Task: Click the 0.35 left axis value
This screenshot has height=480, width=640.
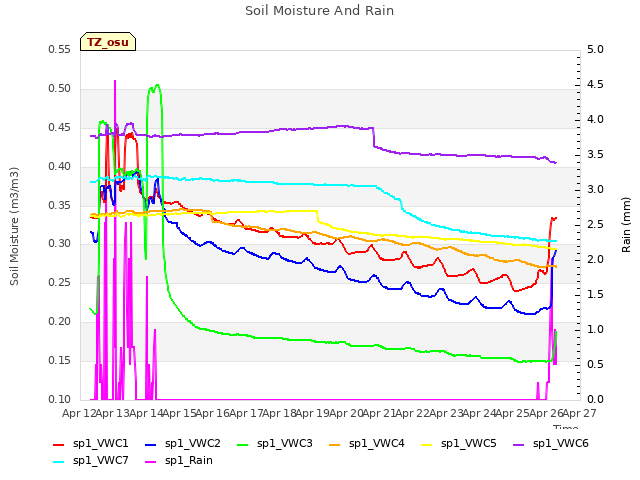Action: pos(60,205)
